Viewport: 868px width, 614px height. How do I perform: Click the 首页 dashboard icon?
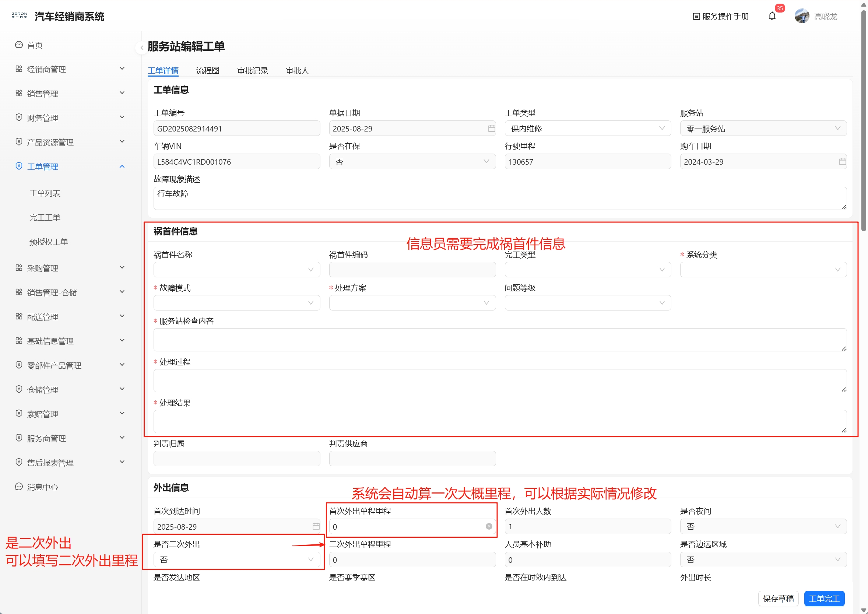click(19, 45)
